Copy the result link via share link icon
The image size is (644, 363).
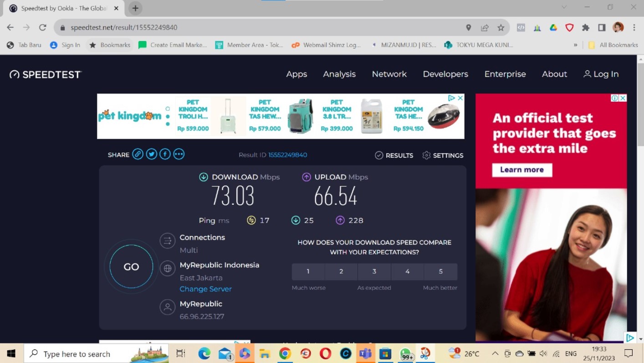point(138,154)
